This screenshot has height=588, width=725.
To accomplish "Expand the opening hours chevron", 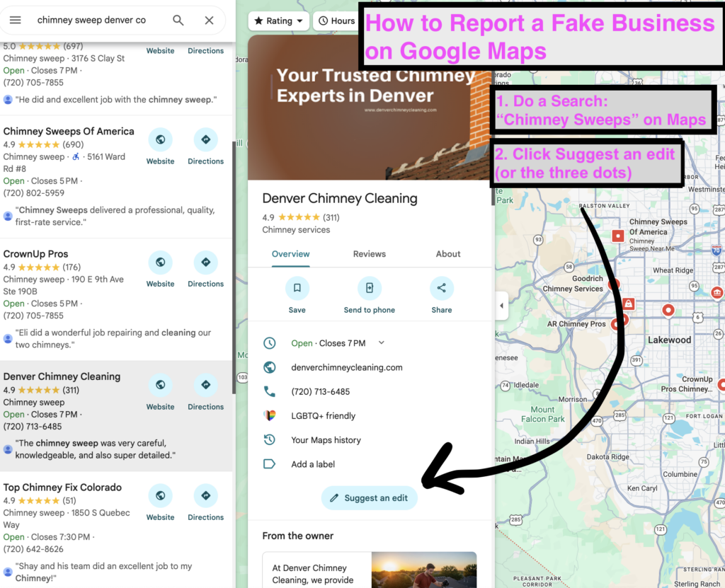I will click(382, 343).
